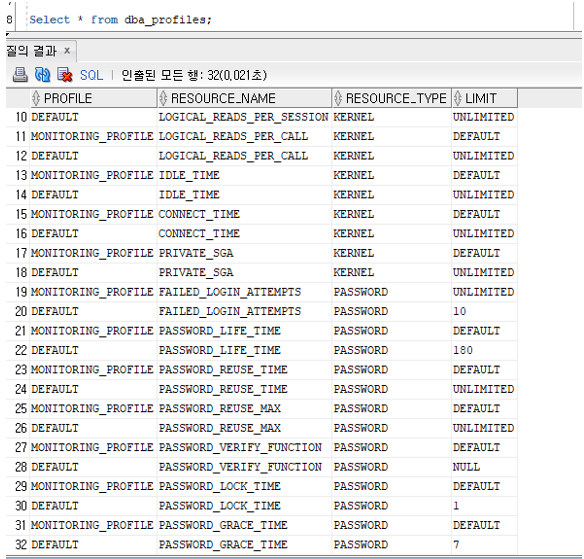The height and width of the screenshot is (559, 584).
Task: Click the delete row icon with red X
Action: (x=64, y=74)
